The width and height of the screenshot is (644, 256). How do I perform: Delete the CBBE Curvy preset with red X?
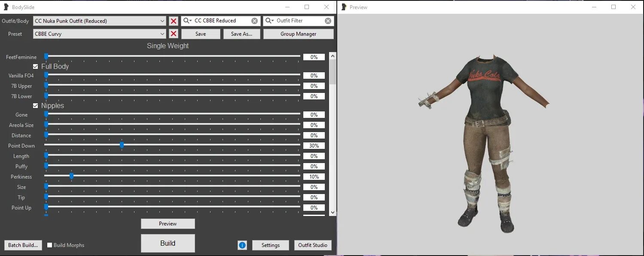click(174, 34)
